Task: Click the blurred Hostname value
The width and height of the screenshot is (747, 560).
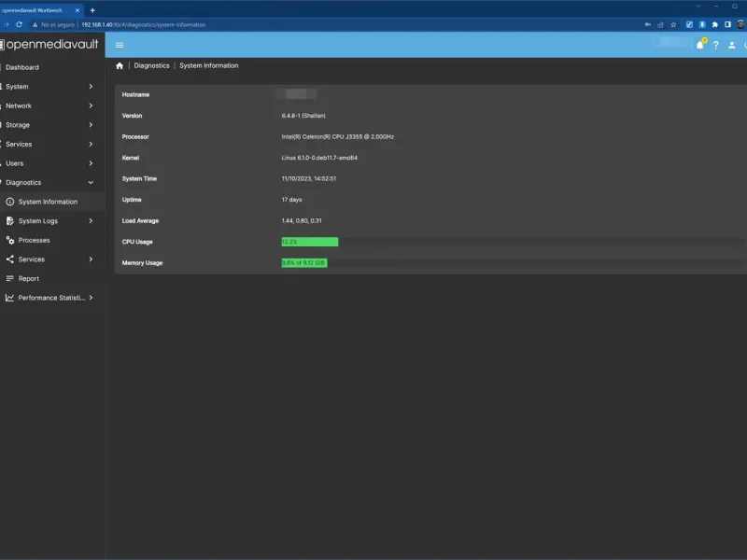Action: pos(296,94)
